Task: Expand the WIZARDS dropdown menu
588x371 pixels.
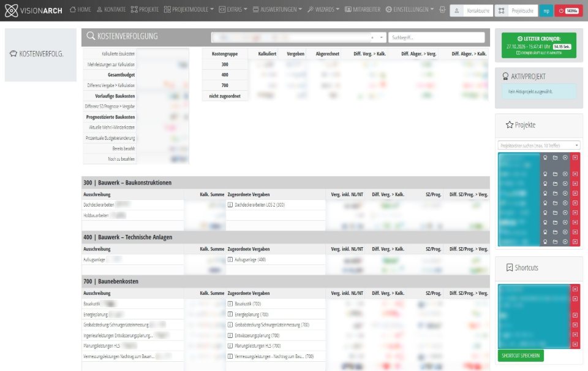Action: pyautogui.click(x=323, y=9)
